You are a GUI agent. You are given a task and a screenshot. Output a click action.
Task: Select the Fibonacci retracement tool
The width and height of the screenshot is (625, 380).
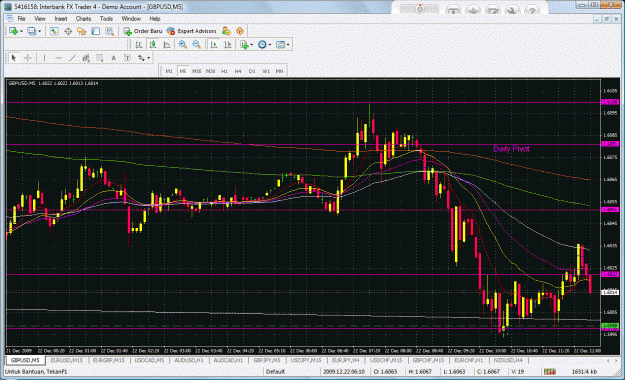[100, 58]
